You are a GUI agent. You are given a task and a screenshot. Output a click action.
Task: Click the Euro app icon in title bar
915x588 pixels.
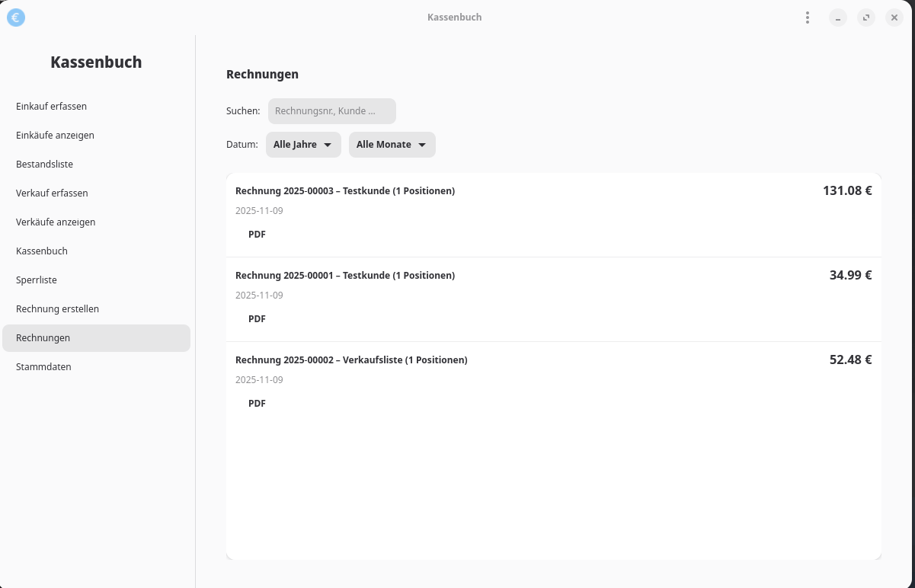coord(16,18)
